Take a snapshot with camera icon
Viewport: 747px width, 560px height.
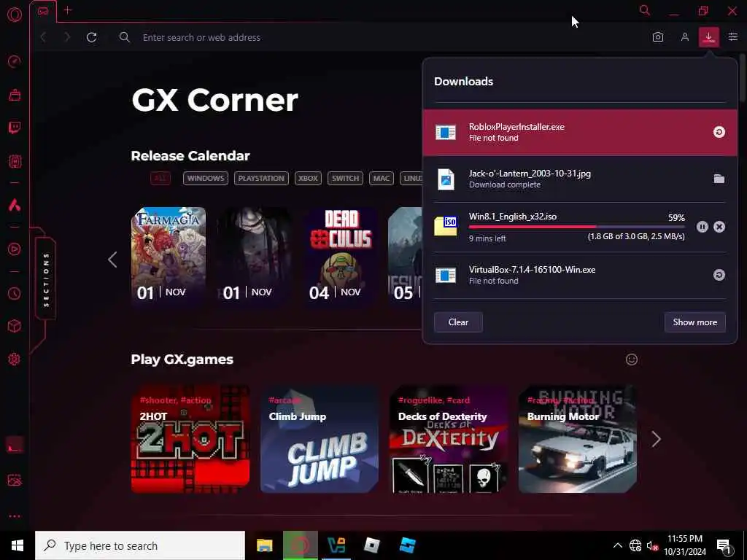coord(658,37)
